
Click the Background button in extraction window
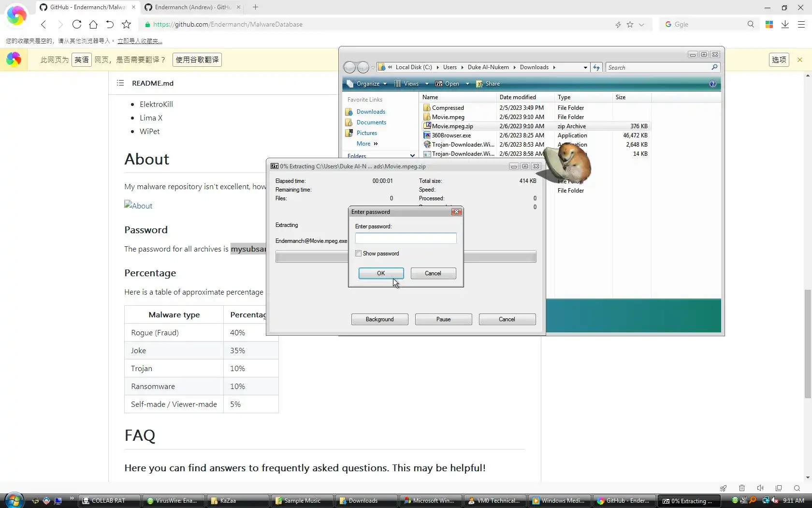(380, 319)
